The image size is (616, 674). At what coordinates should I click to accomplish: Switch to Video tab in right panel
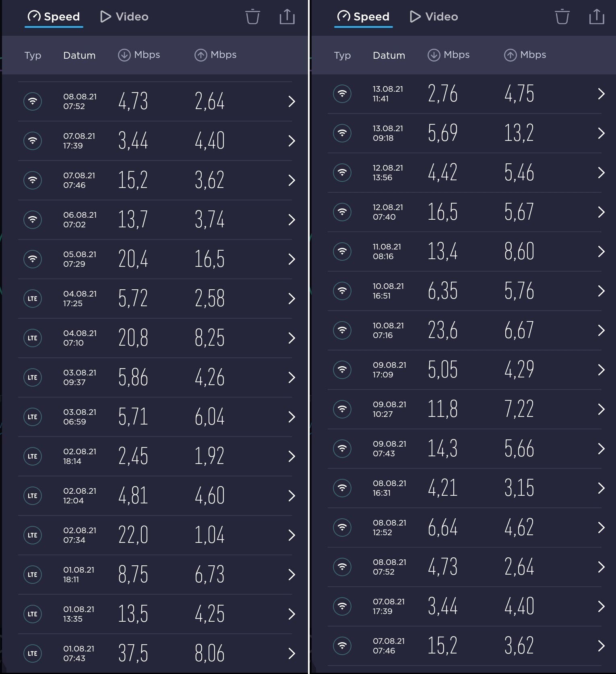(x=434, y=16)
